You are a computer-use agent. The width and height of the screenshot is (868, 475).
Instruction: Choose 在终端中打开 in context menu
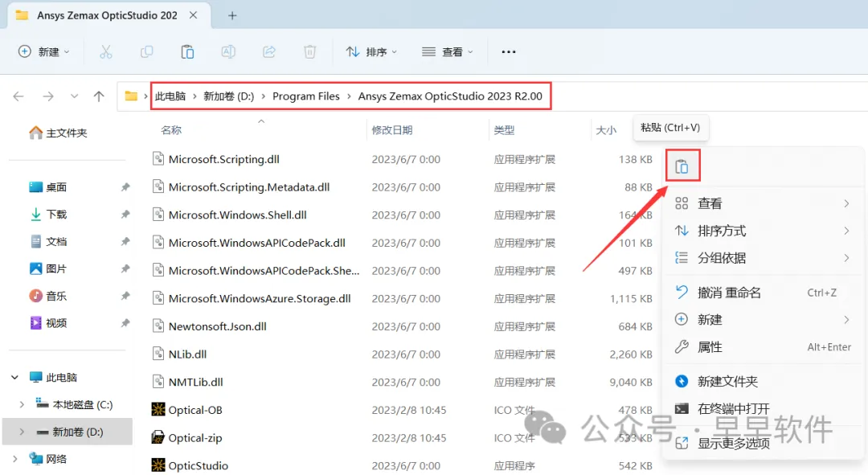point(762,408)
